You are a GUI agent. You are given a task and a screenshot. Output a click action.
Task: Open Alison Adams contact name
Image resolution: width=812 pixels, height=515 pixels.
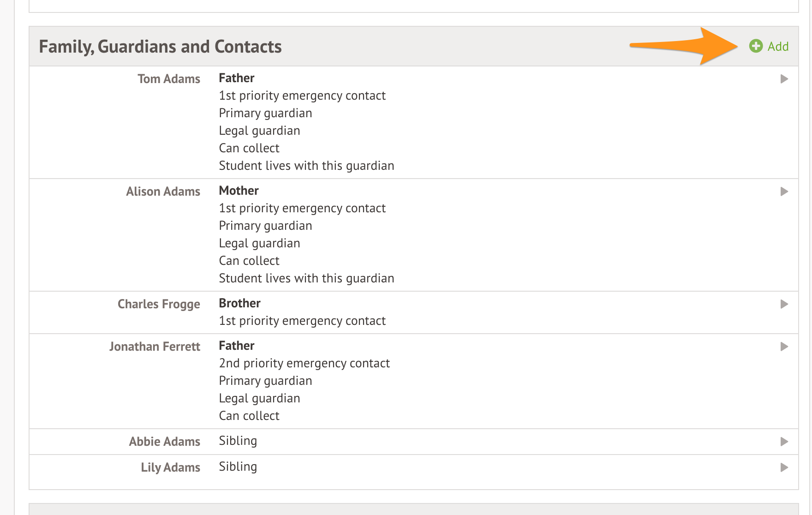coord(163,192)
